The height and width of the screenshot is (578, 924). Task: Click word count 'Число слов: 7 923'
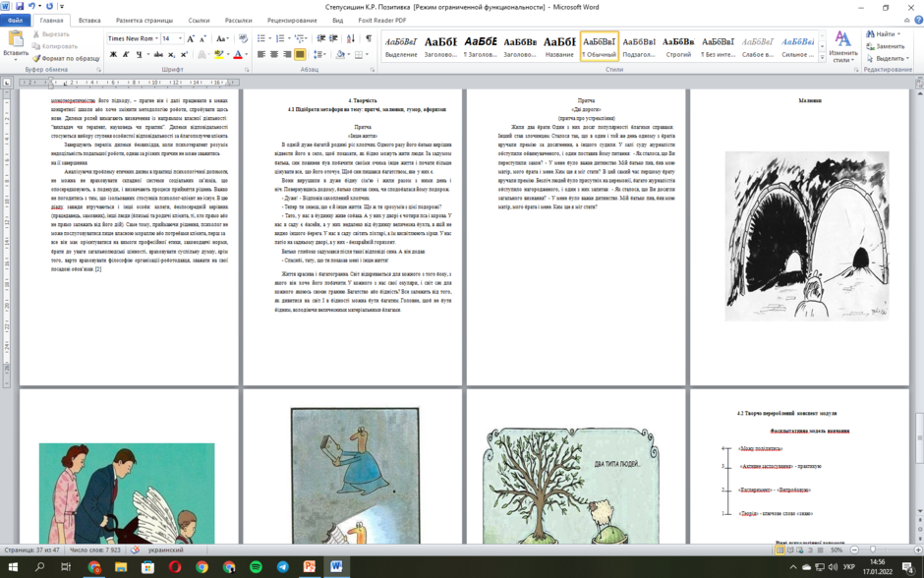pyautogui.click(x=95, y=549)
